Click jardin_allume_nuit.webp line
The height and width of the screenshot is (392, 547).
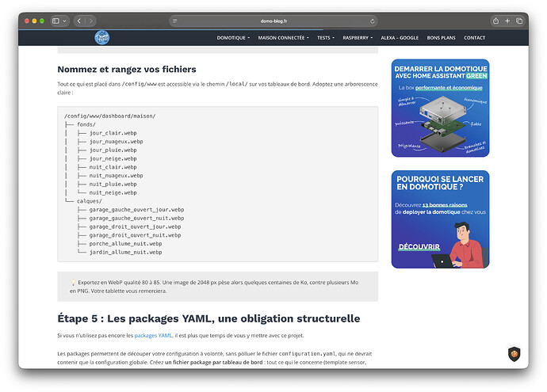[125, 252]
